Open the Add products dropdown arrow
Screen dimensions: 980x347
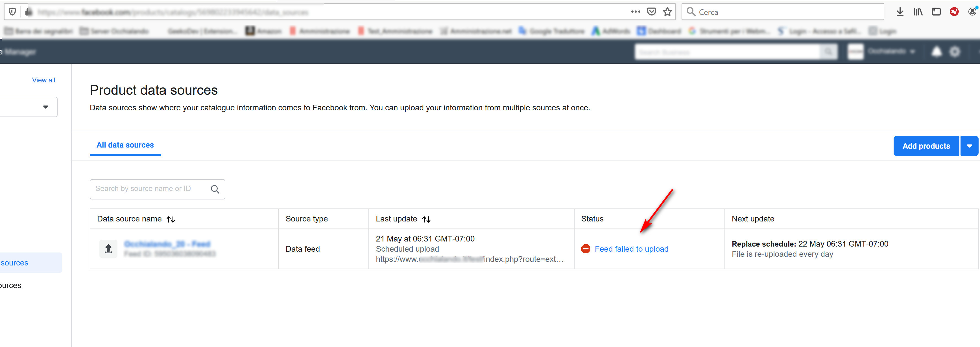point(969,146)
